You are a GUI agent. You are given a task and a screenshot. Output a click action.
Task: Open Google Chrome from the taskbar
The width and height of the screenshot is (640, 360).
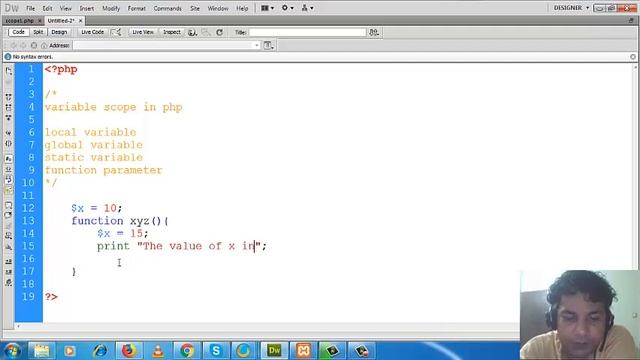click(187, 351)
